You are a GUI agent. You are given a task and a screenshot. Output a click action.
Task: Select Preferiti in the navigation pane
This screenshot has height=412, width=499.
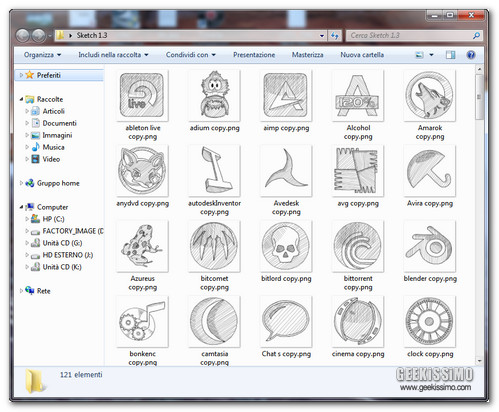[49, 75]
